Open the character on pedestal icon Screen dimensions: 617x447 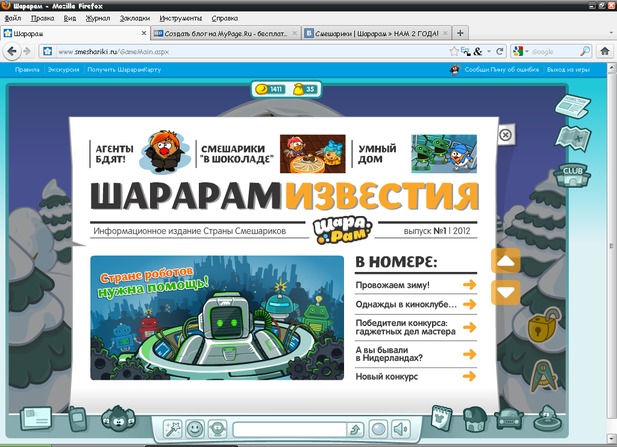(549, 418)
